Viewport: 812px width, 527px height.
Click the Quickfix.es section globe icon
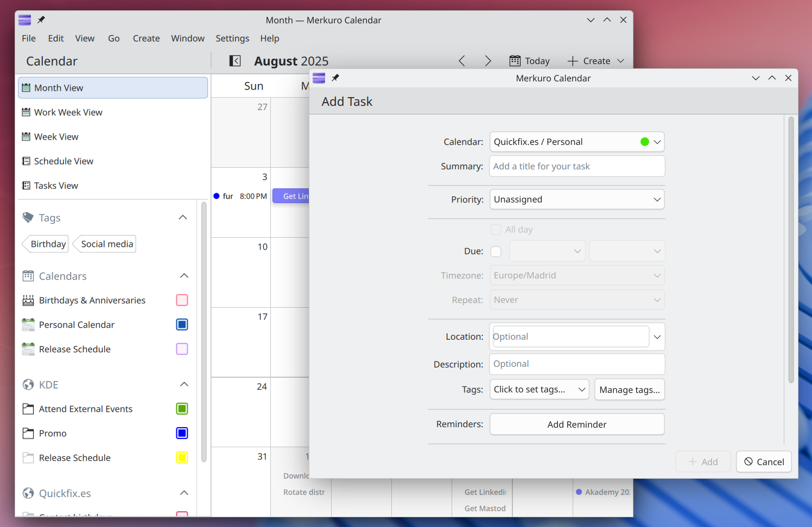28,493
